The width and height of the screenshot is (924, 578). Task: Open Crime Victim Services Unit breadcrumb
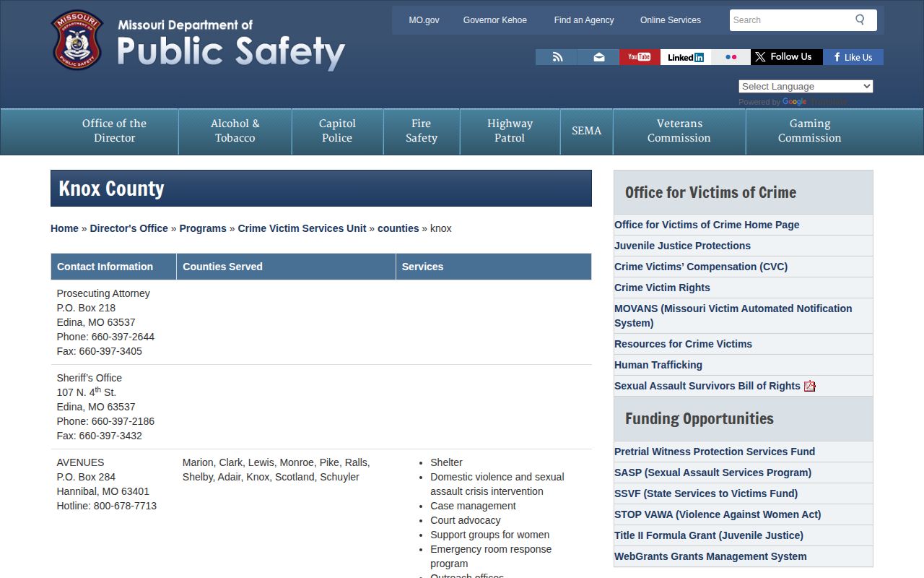[302, 228]
